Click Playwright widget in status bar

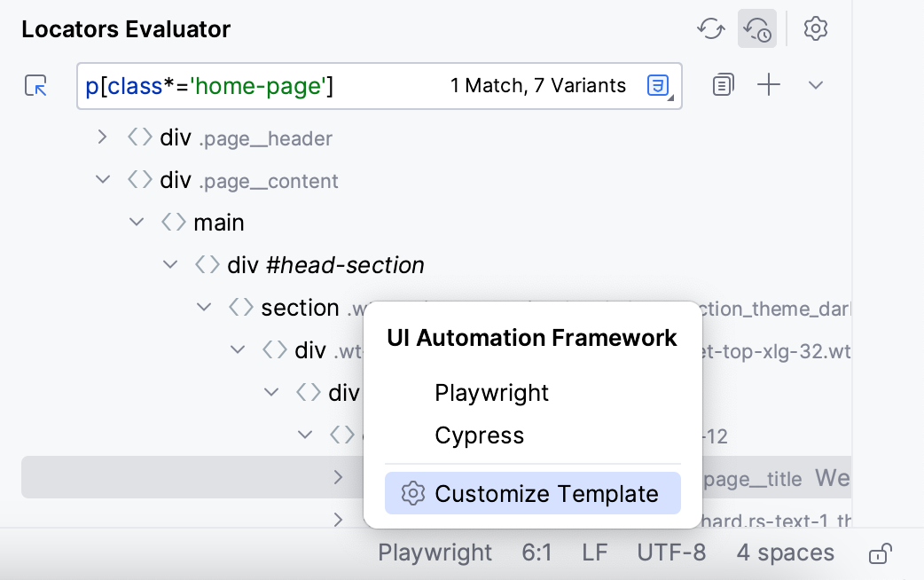(x=435, y=553)
